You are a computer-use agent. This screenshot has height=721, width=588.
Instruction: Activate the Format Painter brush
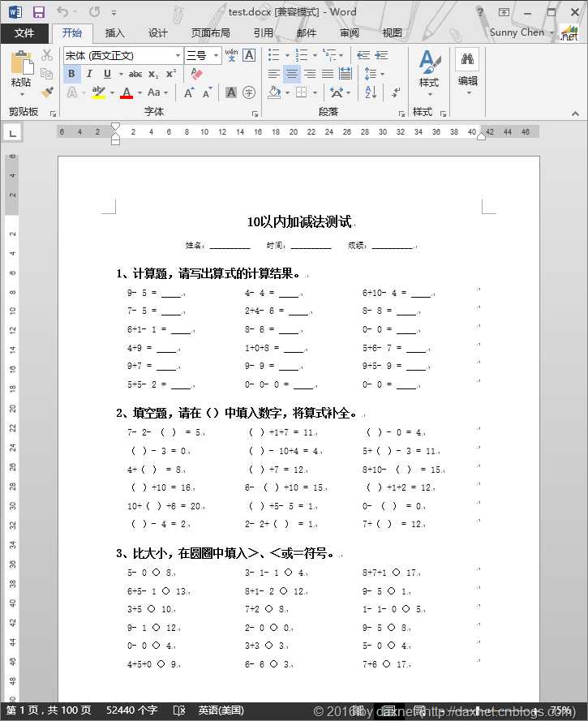pyautogui.click(x=46, y=92)
